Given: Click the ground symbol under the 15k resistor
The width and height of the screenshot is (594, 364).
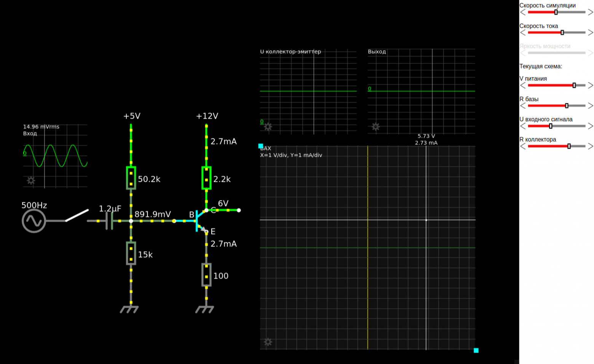Looking at the screenshot, I should [129, 309].
